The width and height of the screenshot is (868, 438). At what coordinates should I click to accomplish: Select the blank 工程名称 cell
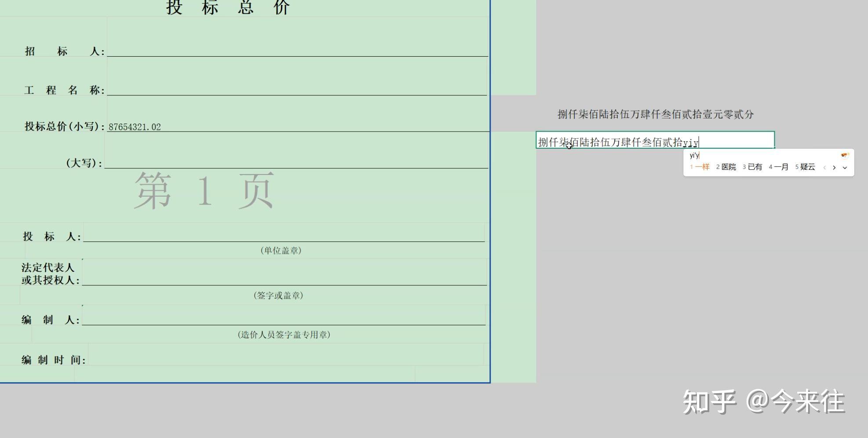tap(297, 89)
